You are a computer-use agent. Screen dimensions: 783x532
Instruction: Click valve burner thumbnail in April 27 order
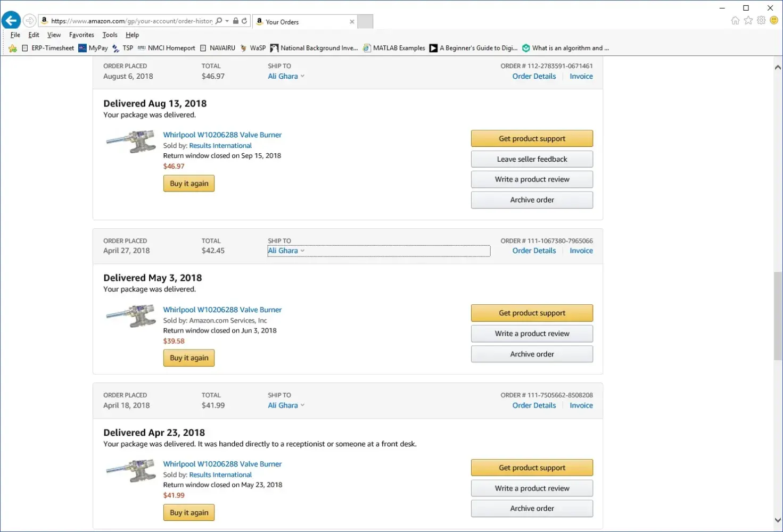point(131,316)
